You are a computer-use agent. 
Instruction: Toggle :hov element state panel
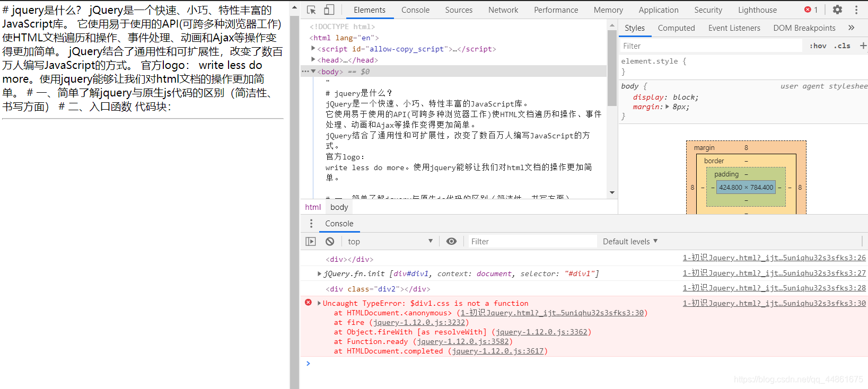click(818, 46)
